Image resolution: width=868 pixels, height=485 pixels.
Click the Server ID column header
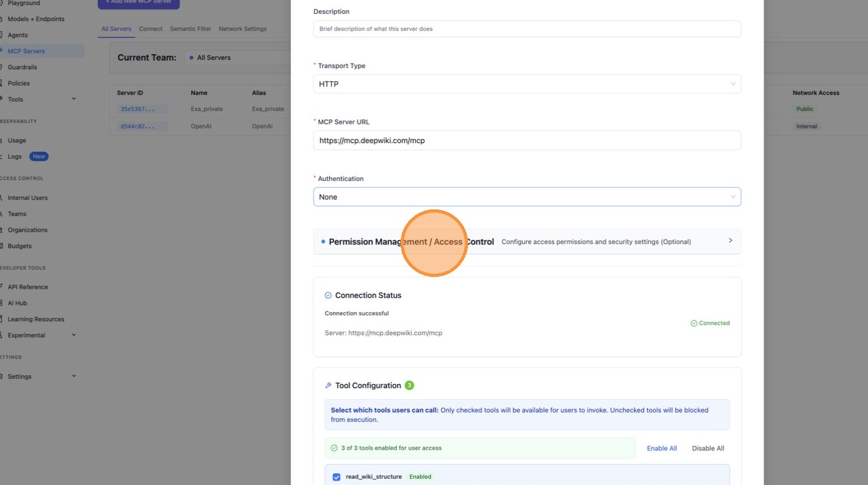point(130,93)
